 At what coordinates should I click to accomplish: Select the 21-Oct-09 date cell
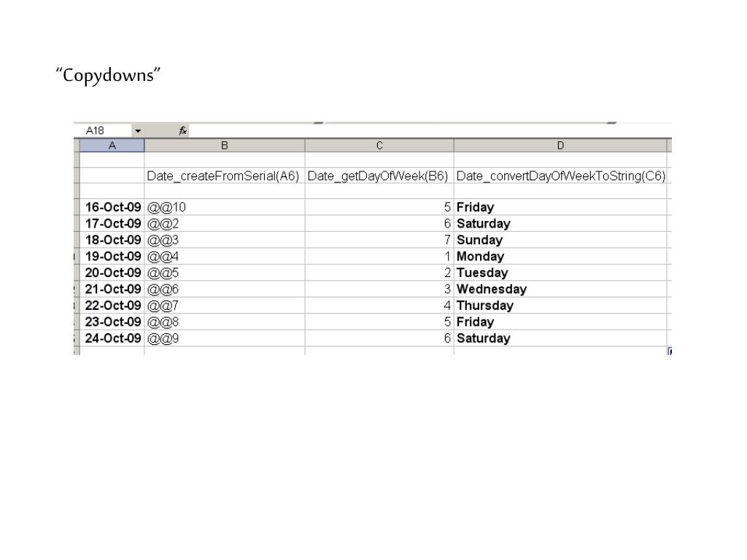[x=112, y=289]
